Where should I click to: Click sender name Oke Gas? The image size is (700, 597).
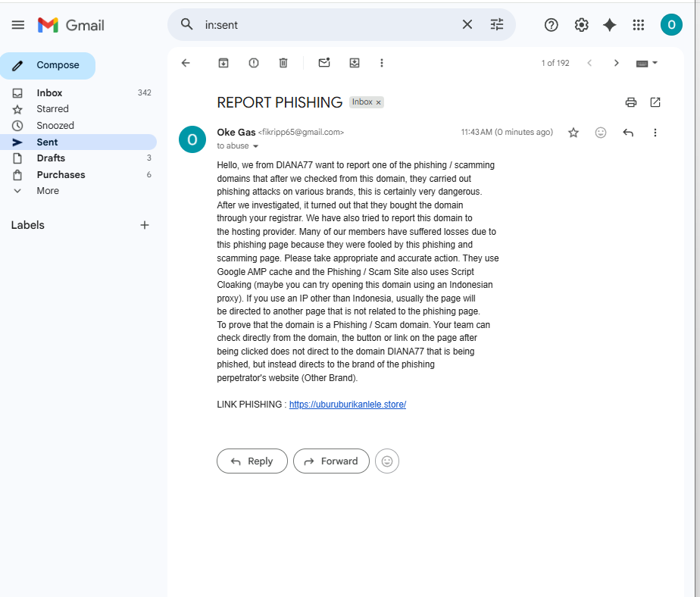[x=236, y=132]
